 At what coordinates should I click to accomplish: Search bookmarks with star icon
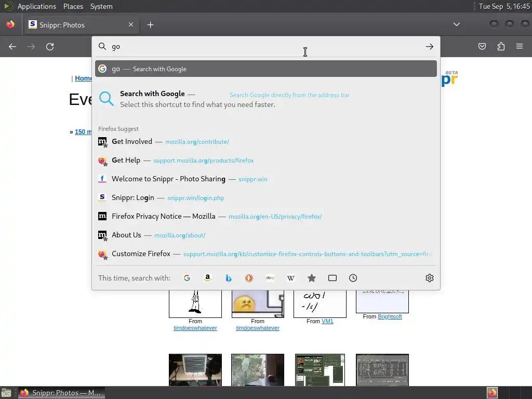click(312, 278)
